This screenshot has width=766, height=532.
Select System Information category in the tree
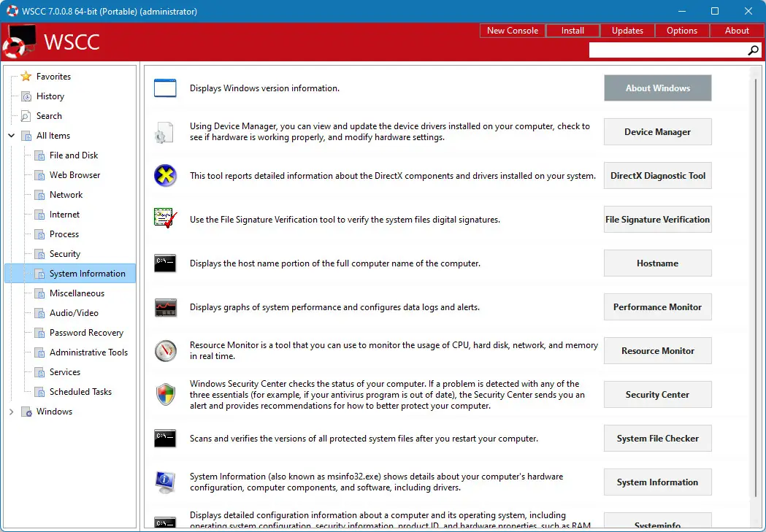click(70, 274)
